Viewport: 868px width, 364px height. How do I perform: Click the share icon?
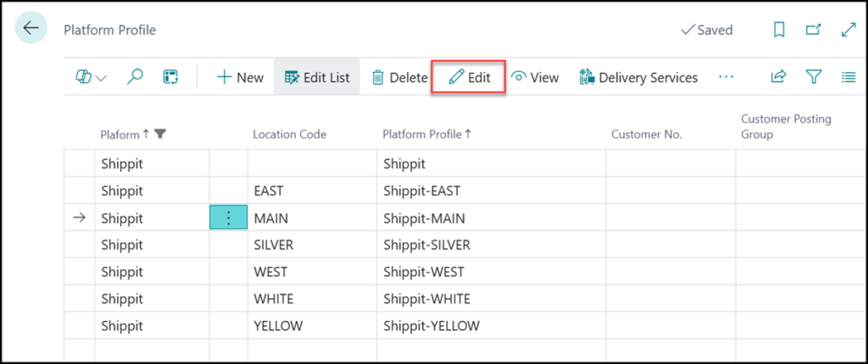(x=778, y=77)
